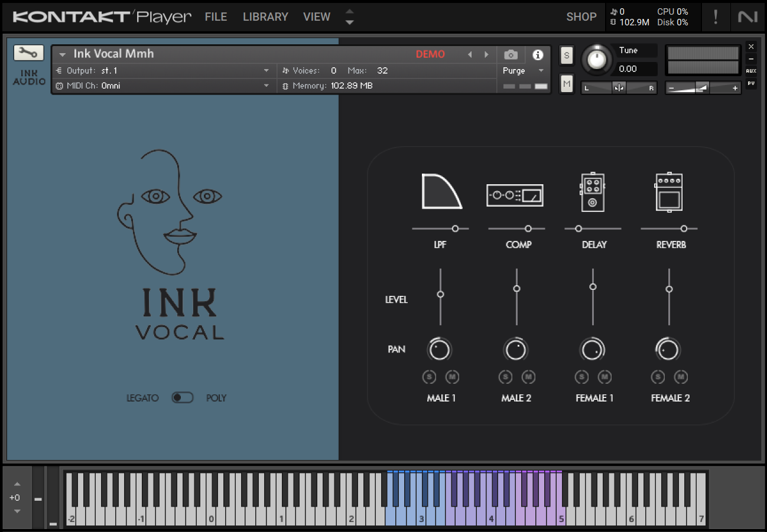Screen dimensions: 767x532
Task: Mute the Female 1 voice
Action: [x=604, y=377]
